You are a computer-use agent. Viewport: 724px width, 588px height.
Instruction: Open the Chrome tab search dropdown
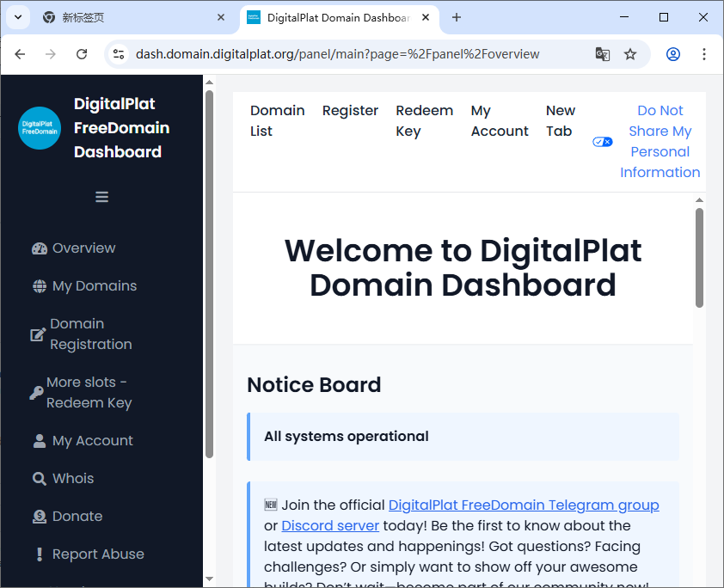(x=18, y=17)
